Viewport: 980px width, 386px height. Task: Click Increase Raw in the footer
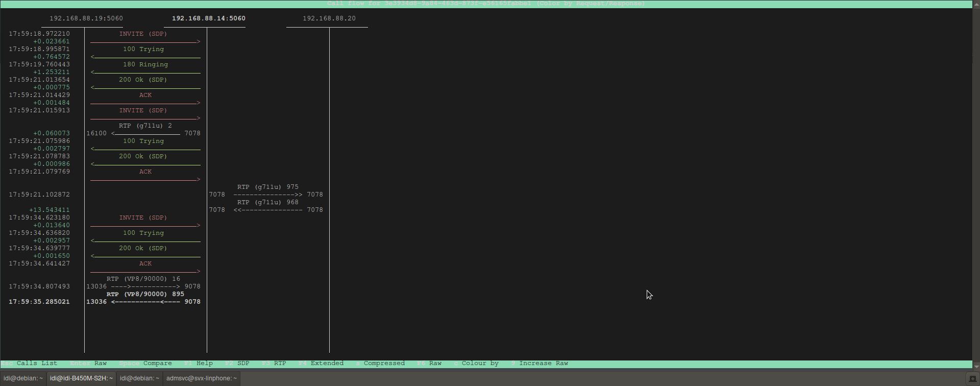[x=540, y=364]
